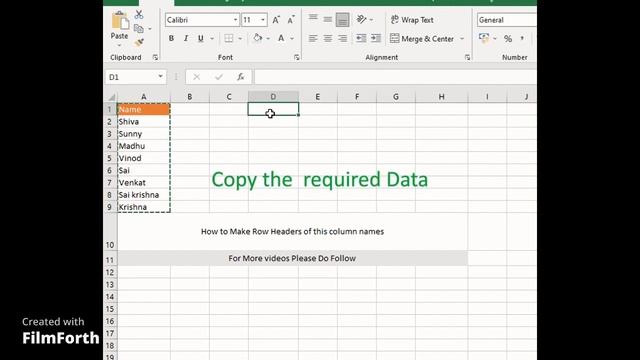Image resolution: width=640 pixels, height=360 pixels.
Task: Toggle Wrap Text
Action: point(412,20)
